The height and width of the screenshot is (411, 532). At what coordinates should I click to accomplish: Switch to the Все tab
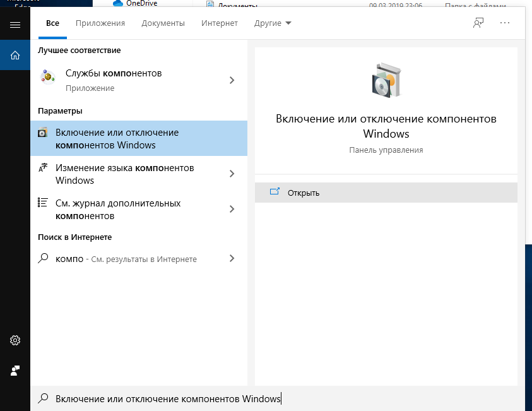[x=52, y=23]
